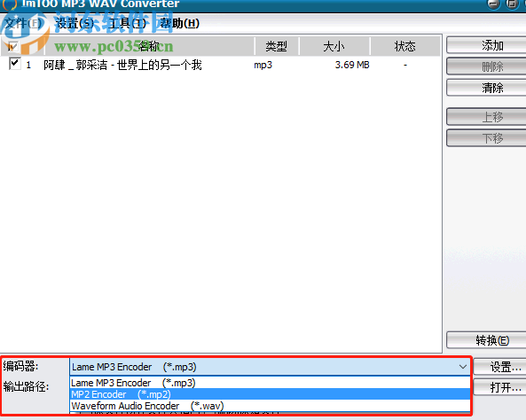The height and width of the screenshot is (420, 526).
Task: Open the 设置(S) menu
Action: coord(75,23)
